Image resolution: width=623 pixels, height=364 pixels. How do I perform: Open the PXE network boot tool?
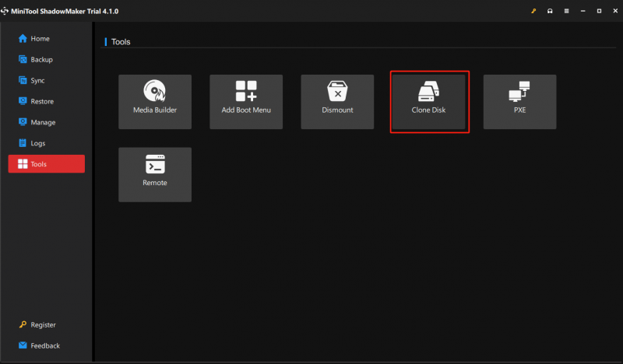pyautogui.click(x=519, y=102)
